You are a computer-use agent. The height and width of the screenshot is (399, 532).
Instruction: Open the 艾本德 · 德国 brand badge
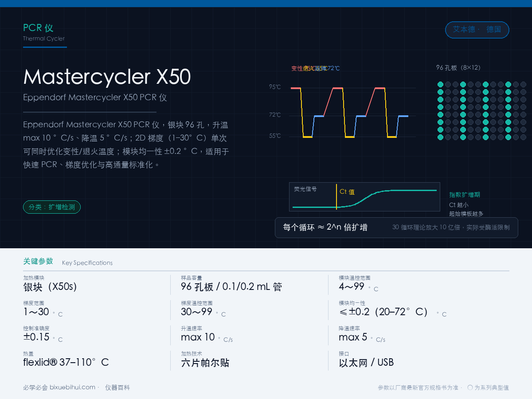477,30
